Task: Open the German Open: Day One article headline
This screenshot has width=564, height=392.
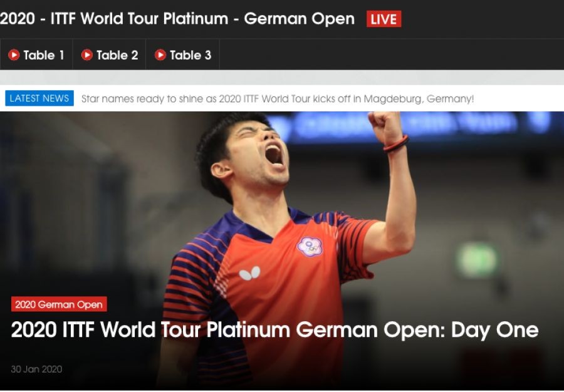Action: (x=274, y=331)
